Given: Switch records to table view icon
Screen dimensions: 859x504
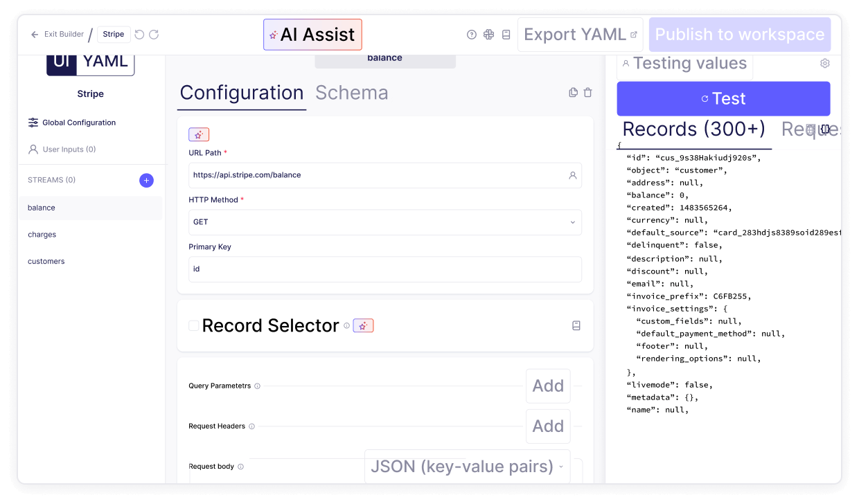Looking at the screenshot, I should pos(811,129).
